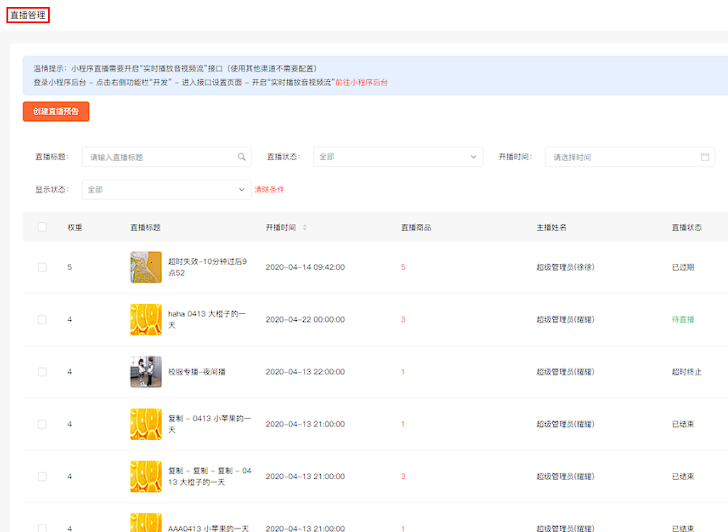
Task: Click the search magnifier in title field
Action: click(241, 157)
